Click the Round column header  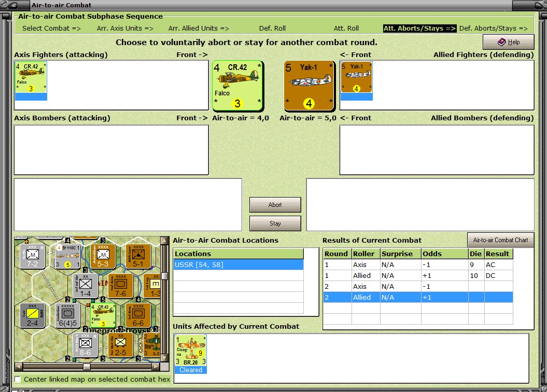click(338, 254)
